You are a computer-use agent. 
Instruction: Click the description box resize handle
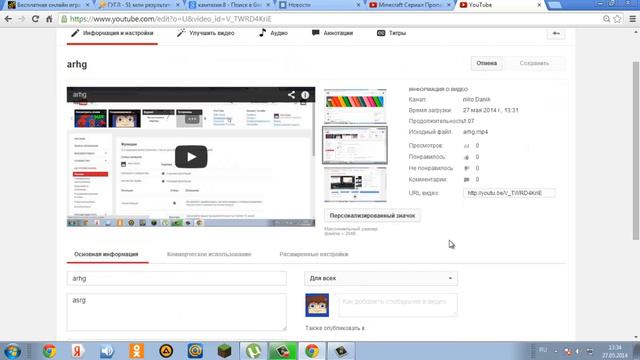[284, 328]
